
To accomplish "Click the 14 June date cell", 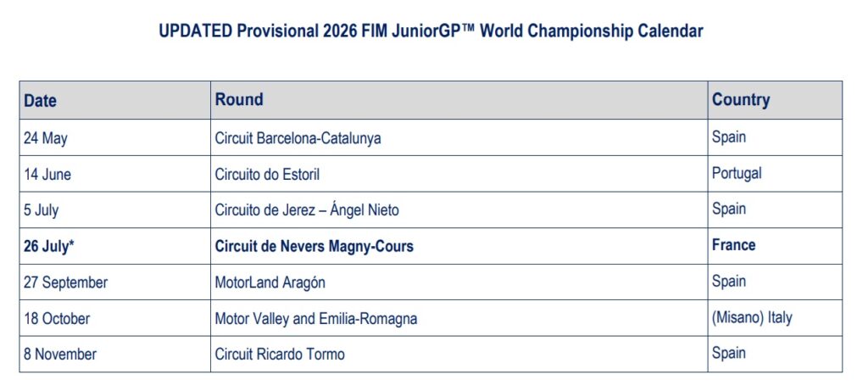I will [x=47, y=174].
